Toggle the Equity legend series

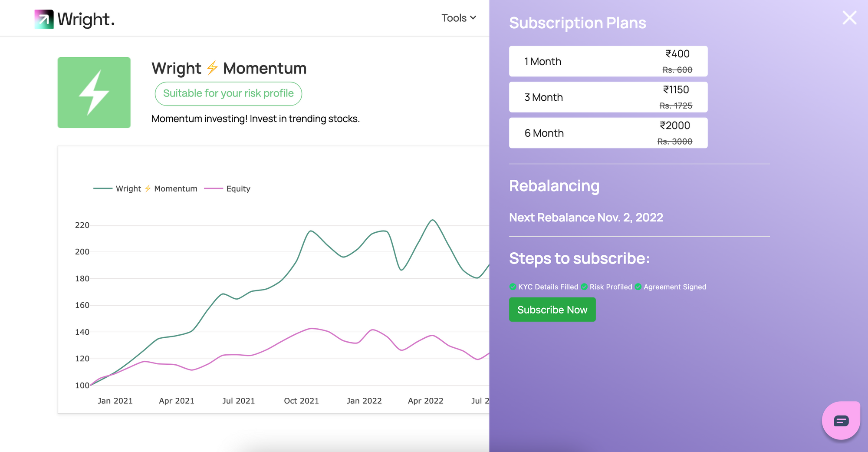click(x=227, y=188)
